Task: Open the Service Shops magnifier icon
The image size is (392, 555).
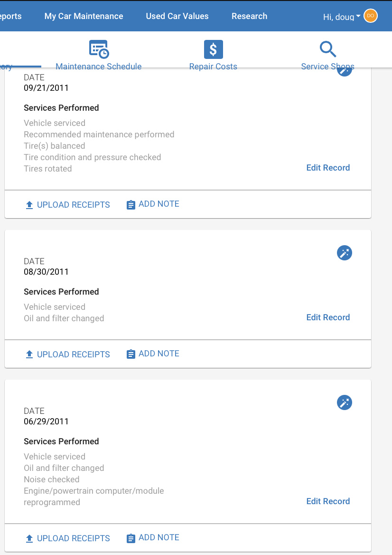Action: click(327, 49)
